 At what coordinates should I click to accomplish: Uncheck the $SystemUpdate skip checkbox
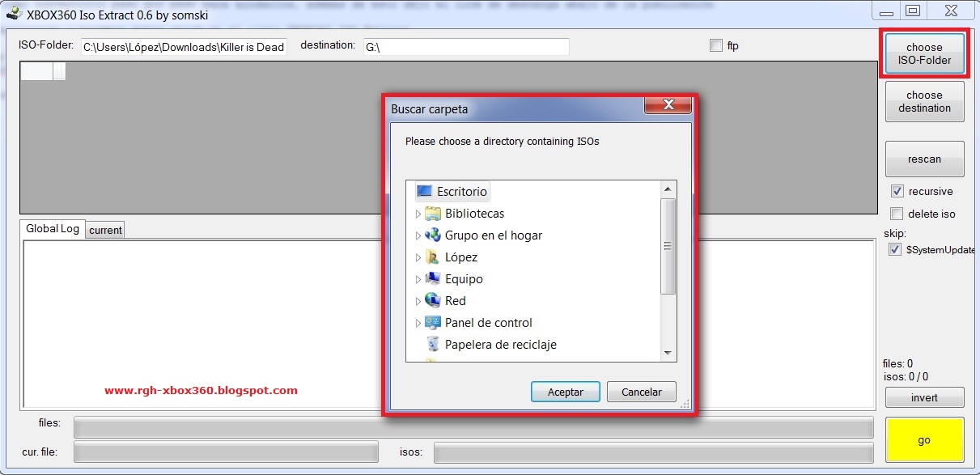click(x=894, y=250)
